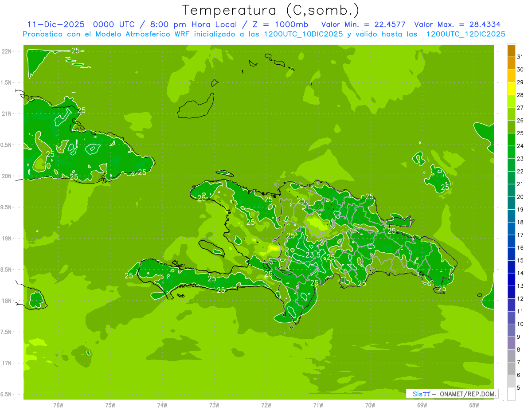
Task: Click the orange legend swatch between 30 and 31
Action: coord(511,63)
